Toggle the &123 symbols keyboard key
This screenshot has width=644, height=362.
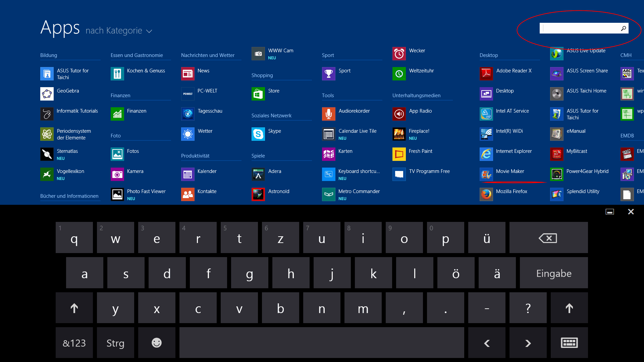pos(74,343)
